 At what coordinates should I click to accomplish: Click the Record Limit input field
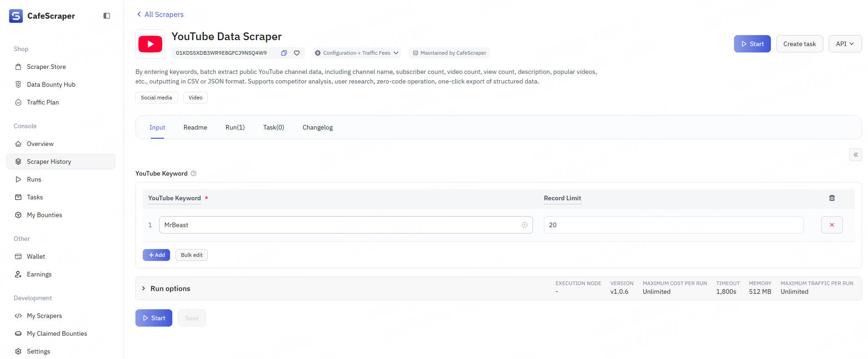click(x=673, y=225)
